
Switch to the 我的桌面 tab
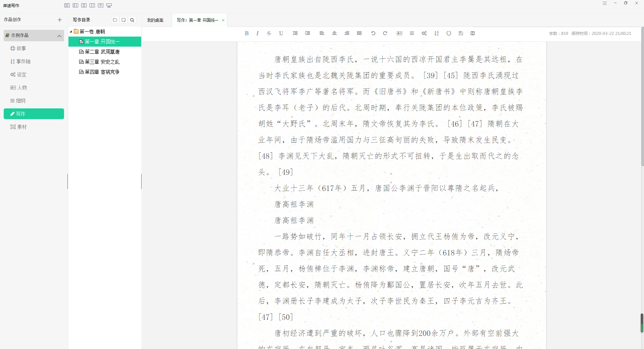(x=155, y=20)
